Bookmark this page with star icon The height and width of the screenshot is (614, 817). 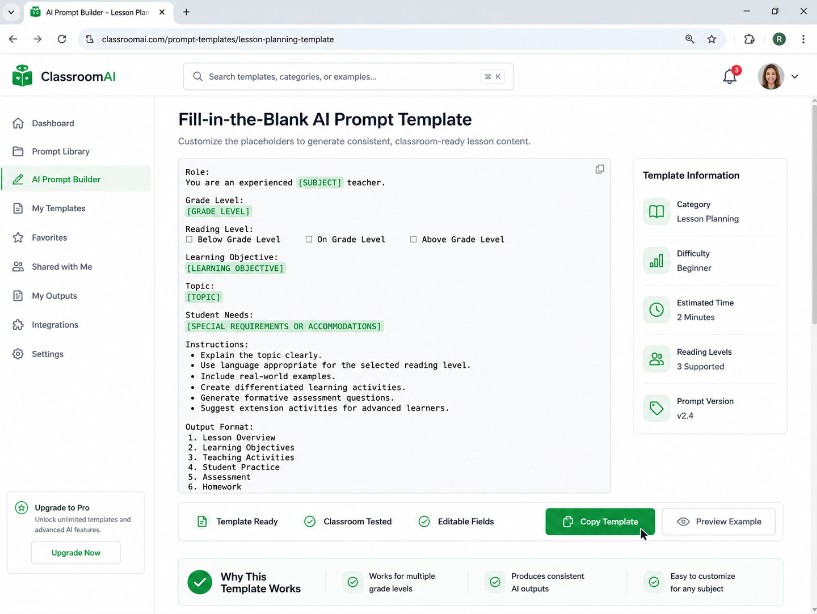(711, 39)
